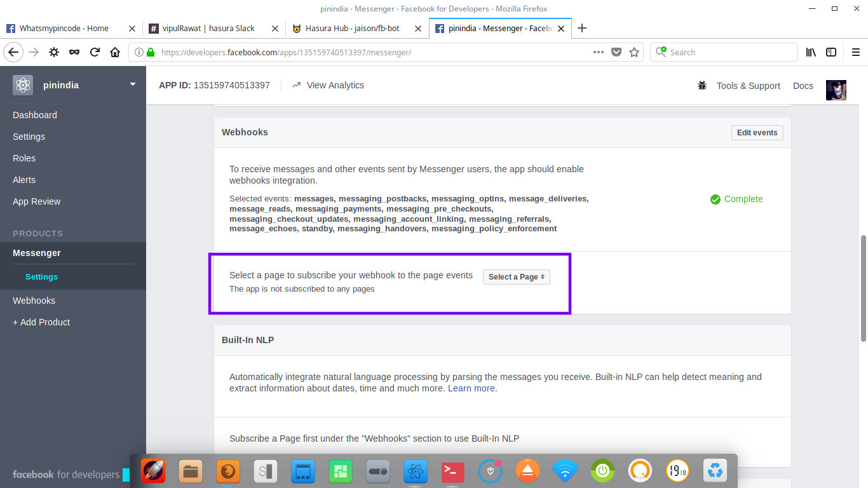
Task: Click the Firefox icon in the dock
Action: [228, 471]
